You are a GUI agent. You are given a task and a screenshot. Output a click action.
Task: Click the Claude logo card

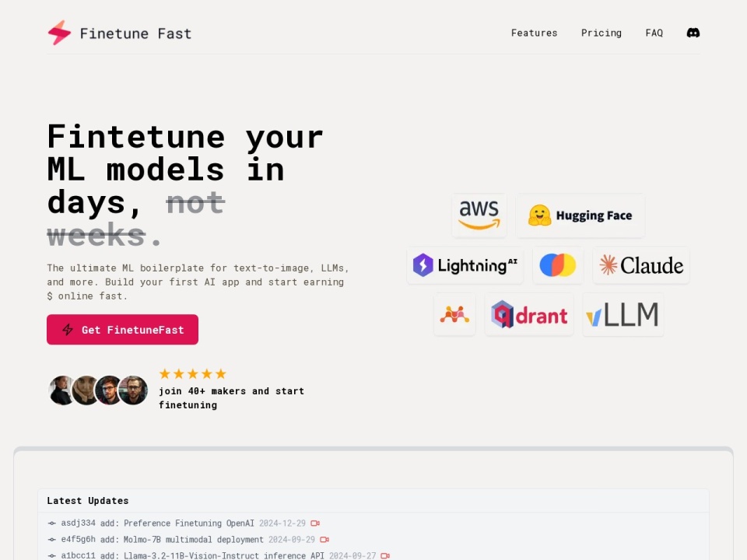[641, 265]
